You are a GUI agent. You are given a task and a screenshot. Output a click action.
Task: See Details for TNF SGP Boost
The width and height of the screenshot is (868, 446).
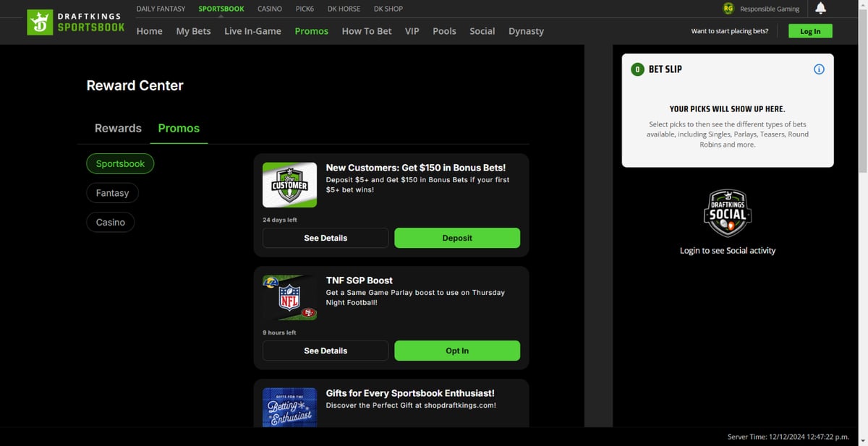325,351
